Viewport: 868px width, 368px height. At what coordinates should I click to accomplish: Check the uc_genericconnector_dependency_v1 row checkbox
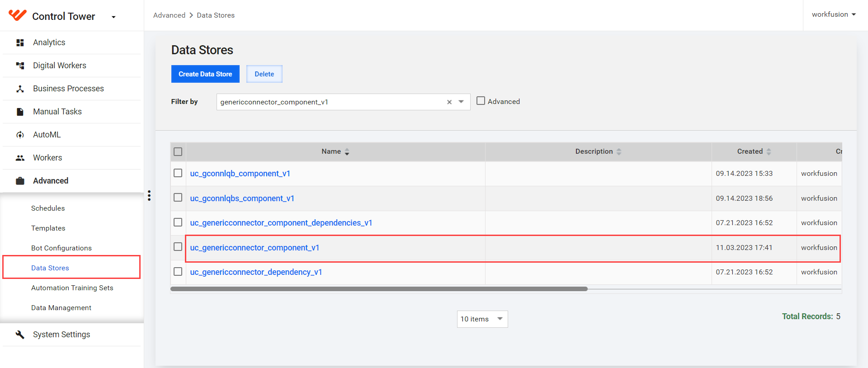coord(178,272)
